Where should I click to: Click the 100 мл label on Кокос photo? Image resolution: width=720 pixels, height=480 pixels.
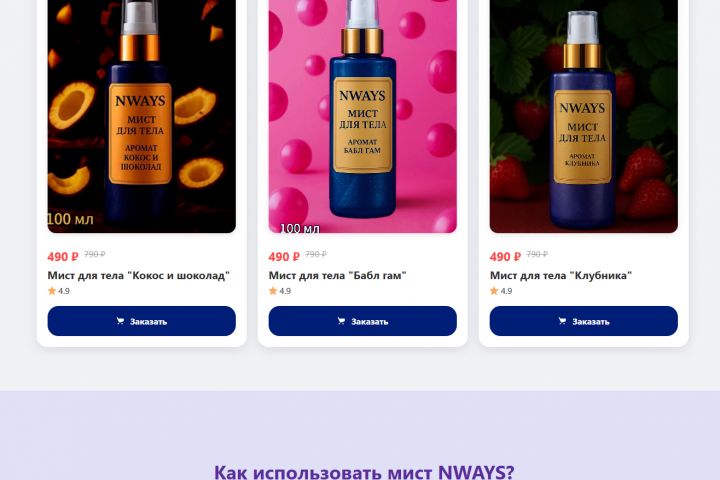pos(71,219)
